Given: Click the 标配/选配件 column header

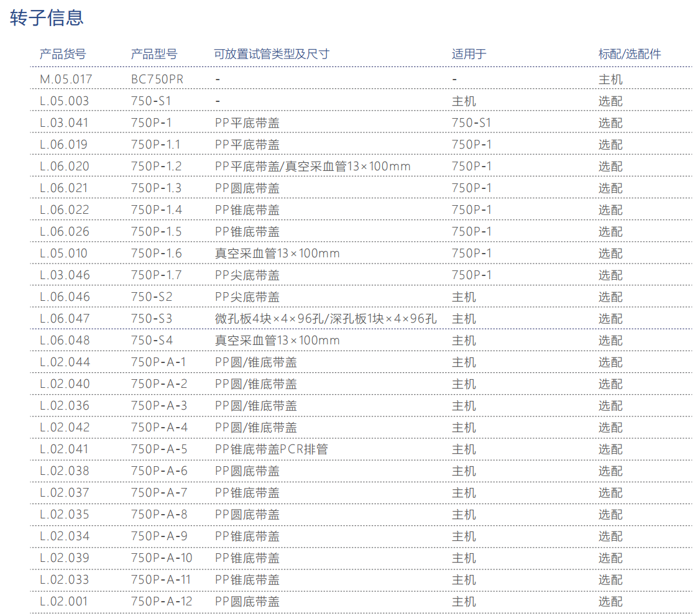Looking at the screenshot, I should (x=630, y=54).
